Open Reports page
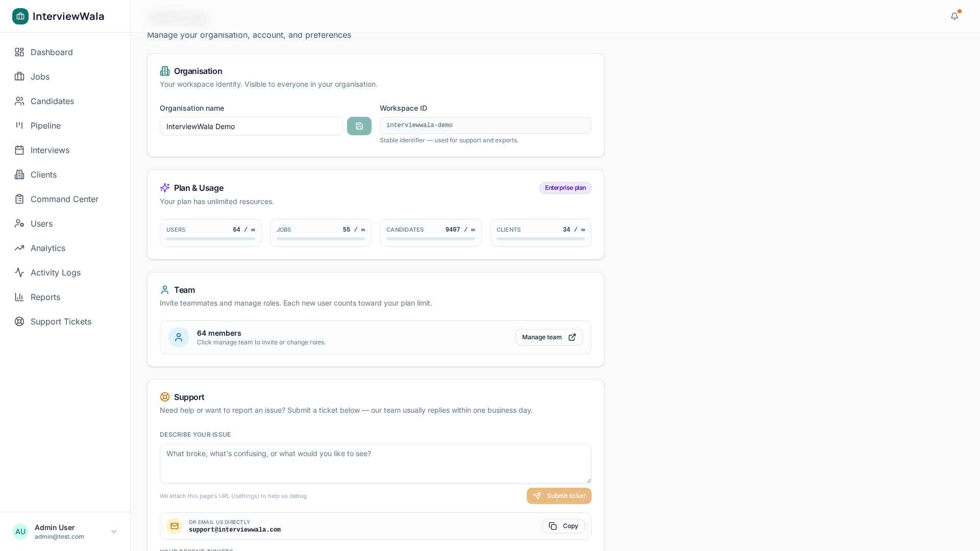The width and height of the screenshot is (980, 551). point(65,297)
